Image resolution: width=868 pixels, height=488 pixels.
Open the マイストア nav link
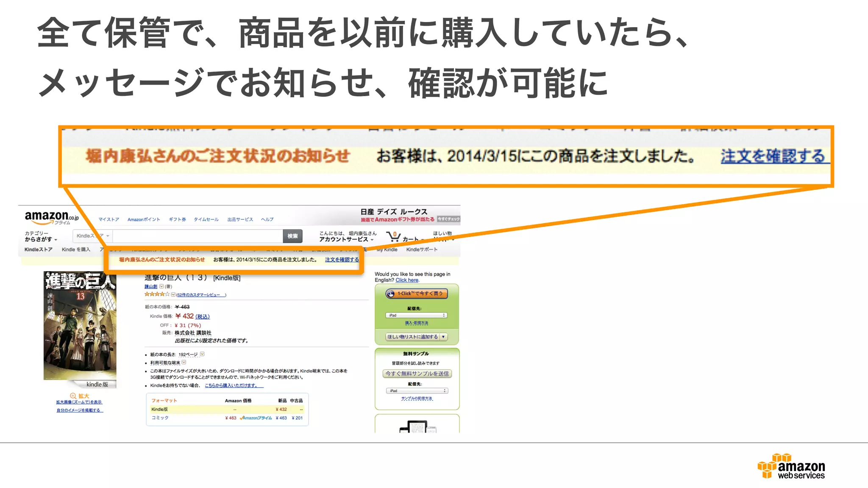click(x=109, y=219)
